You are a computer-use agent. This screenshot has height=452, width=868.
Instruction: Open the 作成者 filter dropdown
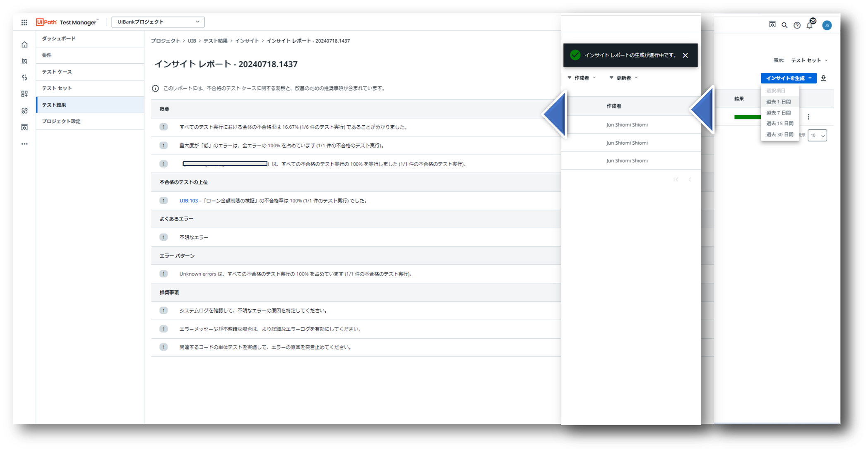tap(582, 78)
